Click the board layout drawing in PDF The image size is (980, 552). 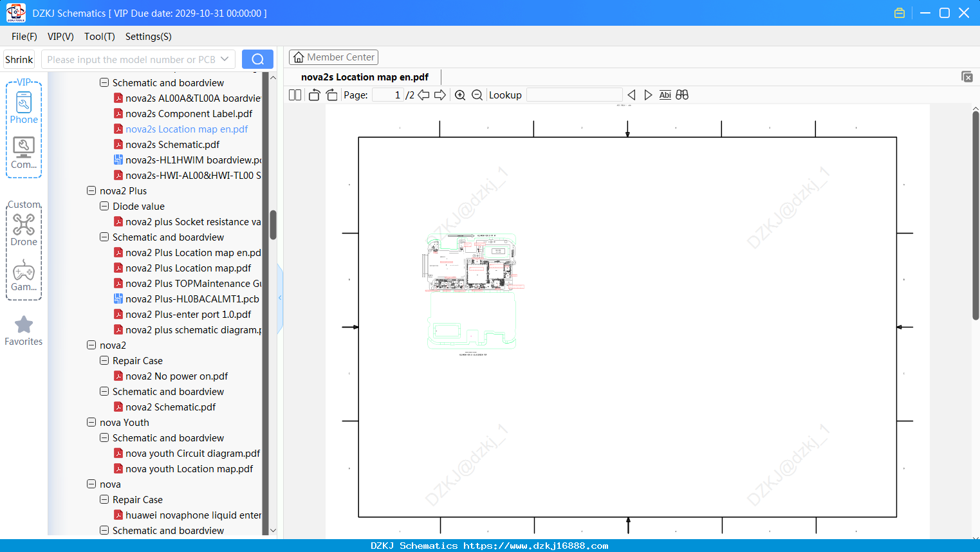472,294
